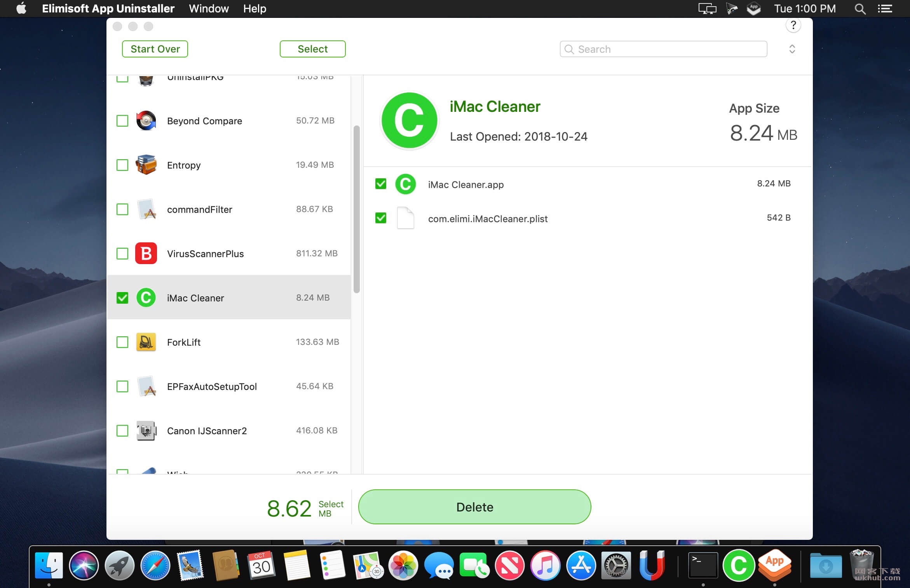Click the app list scrollbar thumb
The width and height of the screenshot is (910, 588).
357,209
